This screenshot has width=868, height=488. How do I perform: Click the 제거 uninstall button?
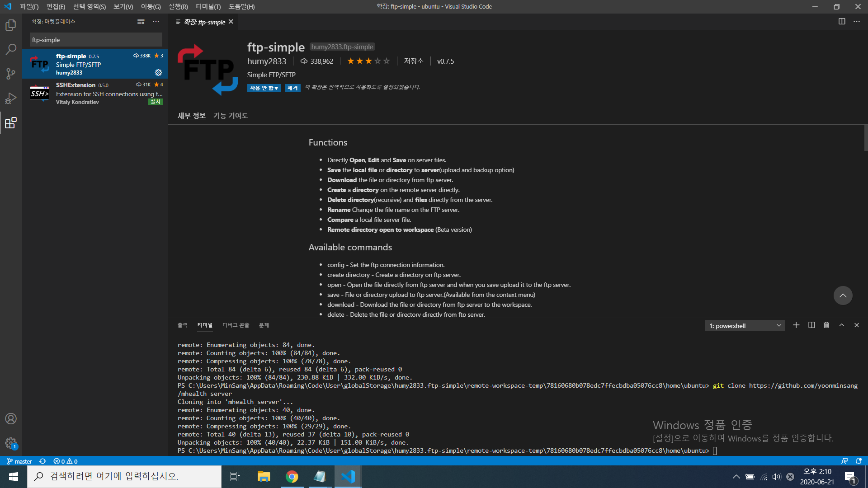click(292, 88)
